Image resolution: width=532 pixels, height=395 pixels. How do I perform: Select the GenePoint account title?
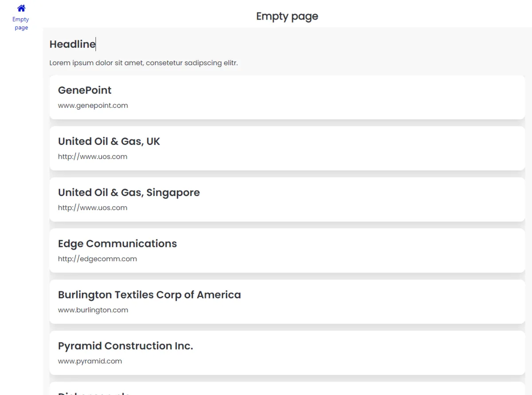[x=85, y=90]
